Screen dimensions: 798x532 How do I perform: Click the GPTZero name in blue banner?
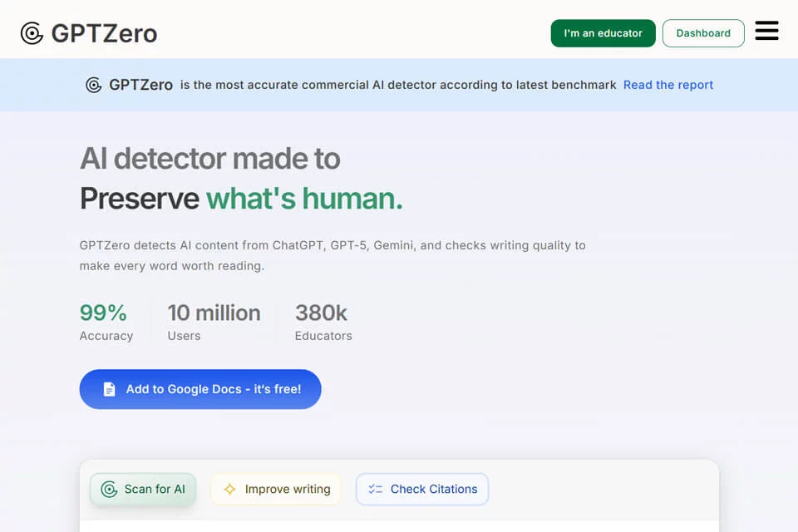tap(141, 85)
